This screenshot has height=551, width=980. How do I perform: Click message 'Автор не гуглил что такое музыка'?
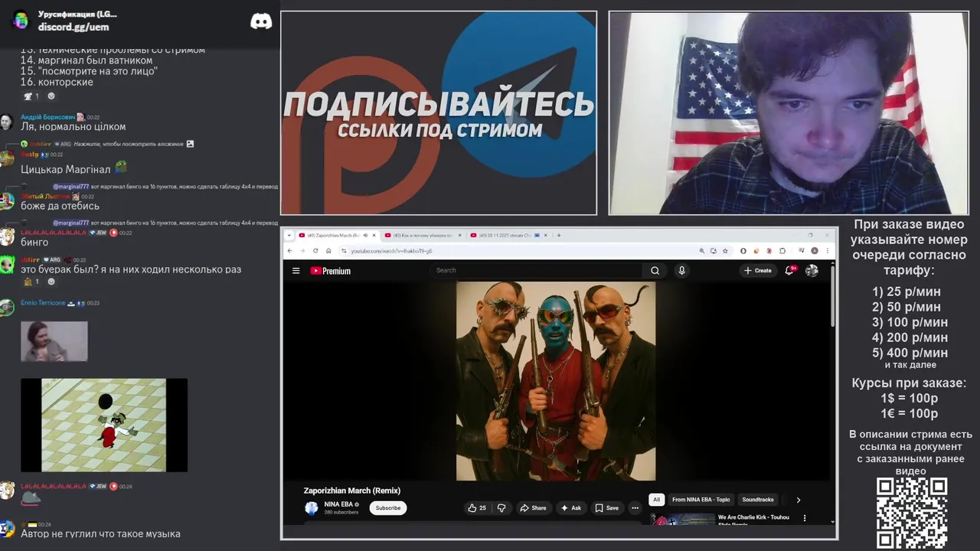[x=100, y=533]
